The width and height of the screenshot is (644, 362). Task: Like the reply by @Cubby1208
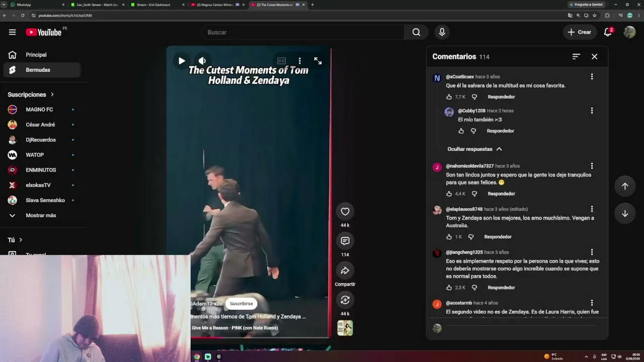pos(461,131)
